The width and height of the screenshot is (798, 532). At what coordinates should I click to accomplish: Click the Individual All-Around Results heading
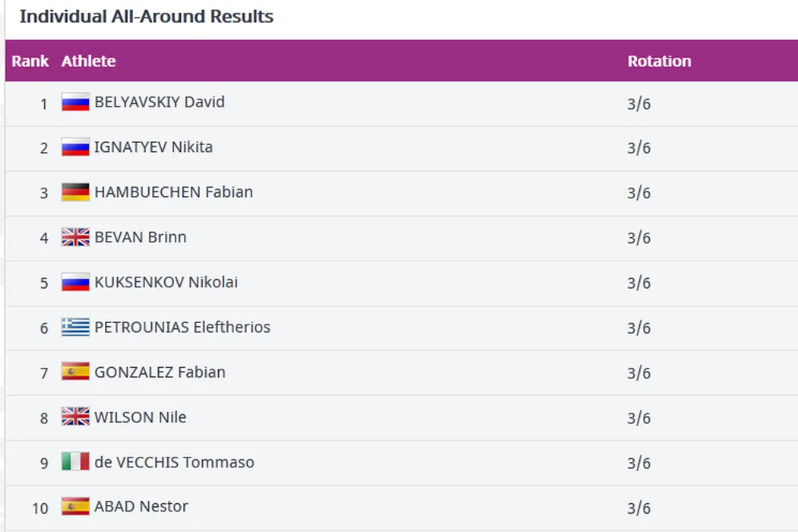146,17
